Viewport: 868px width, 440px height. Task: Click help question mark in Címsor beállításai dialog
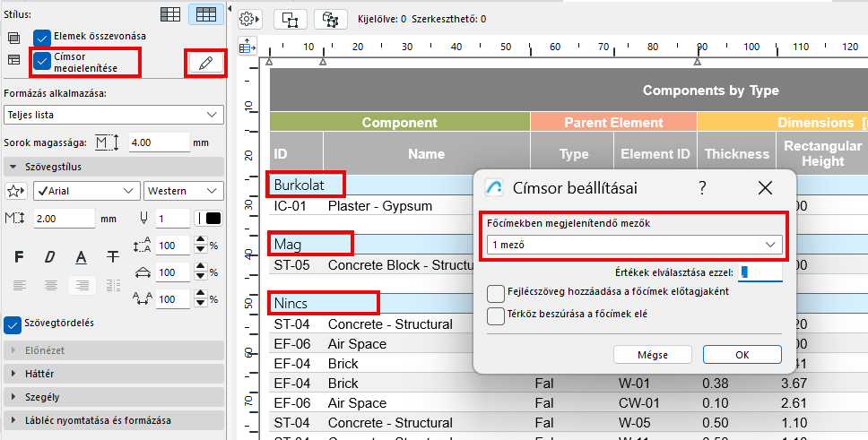[702, 188]
